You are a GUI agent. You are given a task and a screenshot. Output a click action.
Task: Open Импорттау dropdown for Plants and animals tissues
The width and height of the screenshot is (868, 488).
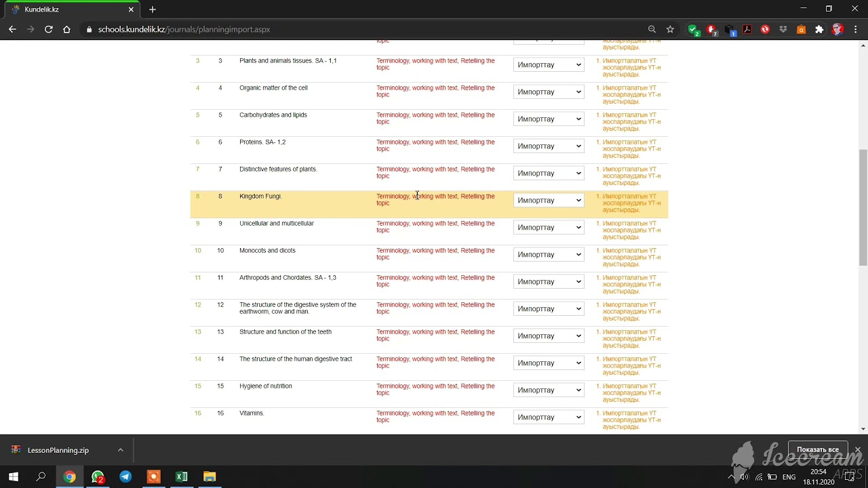click(x=549, y=64)
